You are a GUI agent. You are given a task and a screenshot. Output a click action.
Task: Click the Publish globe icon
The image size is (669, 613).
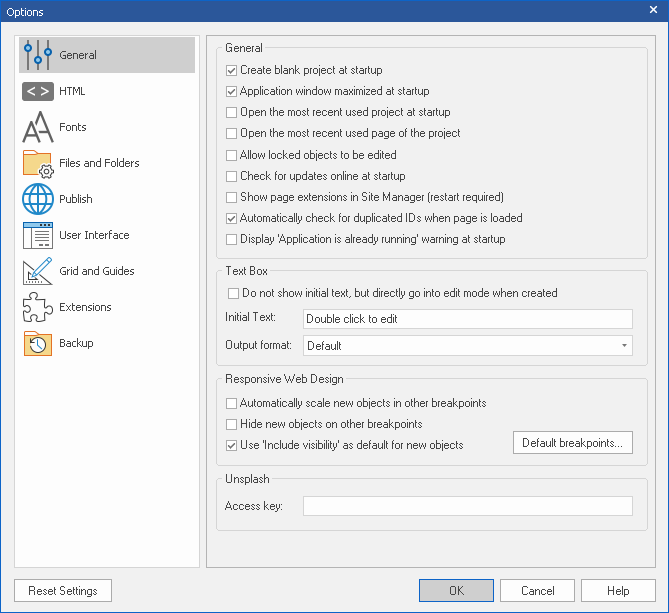click(x=38, y=199)
